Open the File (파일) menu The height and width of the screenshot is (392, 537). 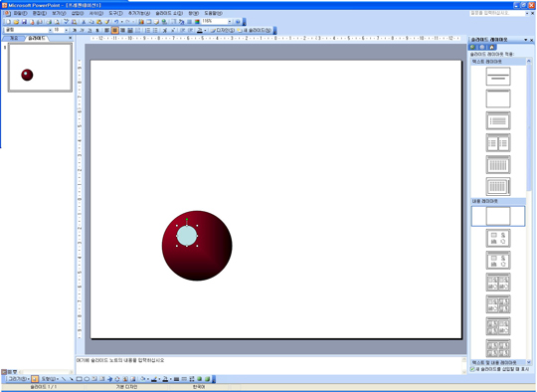click(20, 13)
